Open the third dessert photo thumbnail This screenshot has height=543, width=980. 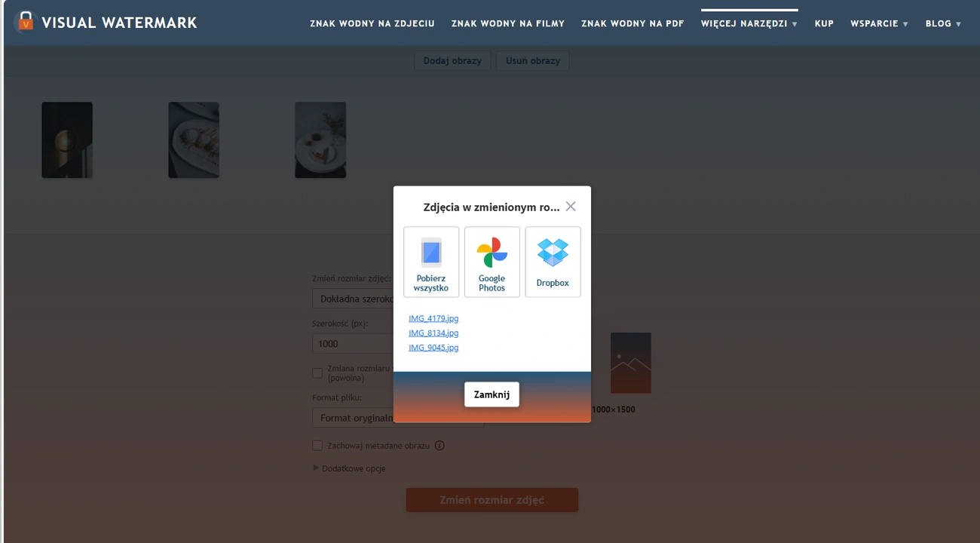tap(320, 140)
